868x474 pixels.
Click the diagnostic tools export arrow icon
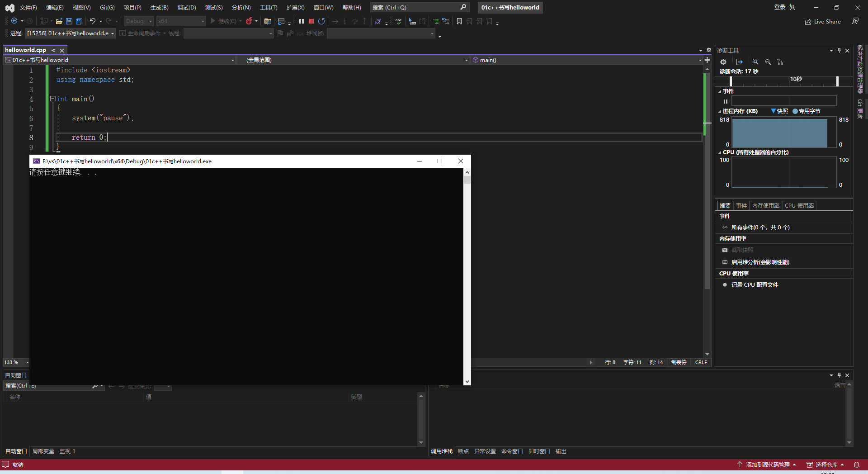(740, 62)
